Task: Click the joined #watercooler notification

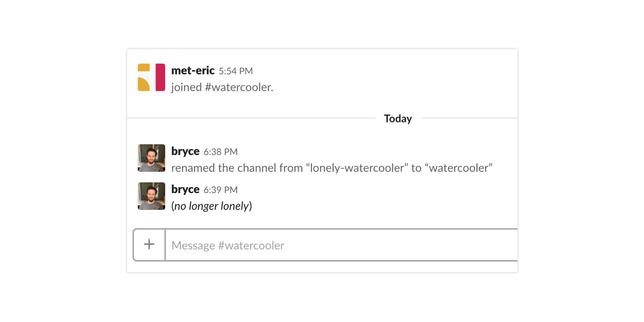Action: click(x=221, y=87)
